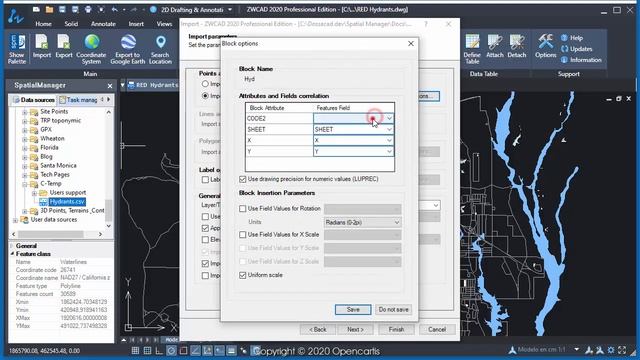Click the Open folder quick-access icon
This screenshot has width=640, height=360.
pos(49,9)
